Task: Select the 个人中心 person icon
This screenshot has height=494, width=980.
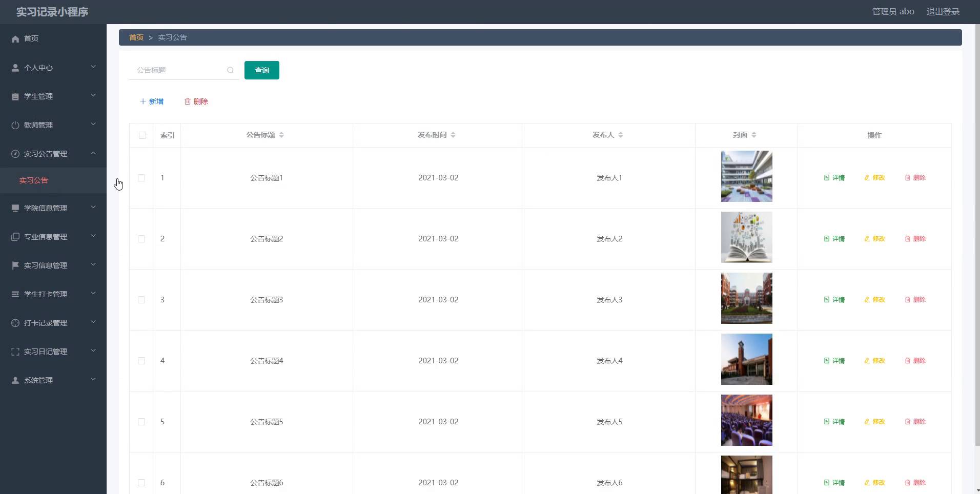Action: pos(15,67)
